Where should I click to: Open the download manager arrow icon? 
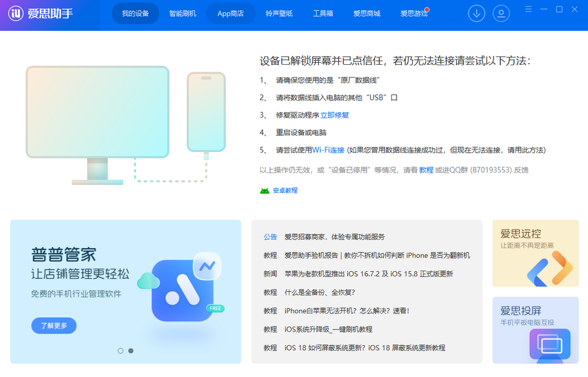[x=476, y=13]
